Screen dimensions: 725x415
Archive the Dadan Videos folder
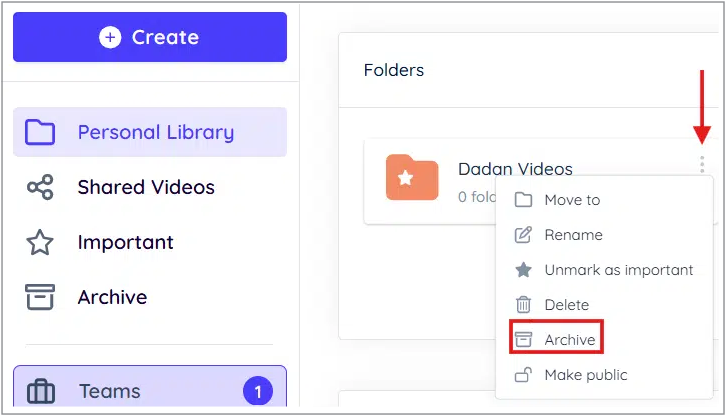[569, 340]
